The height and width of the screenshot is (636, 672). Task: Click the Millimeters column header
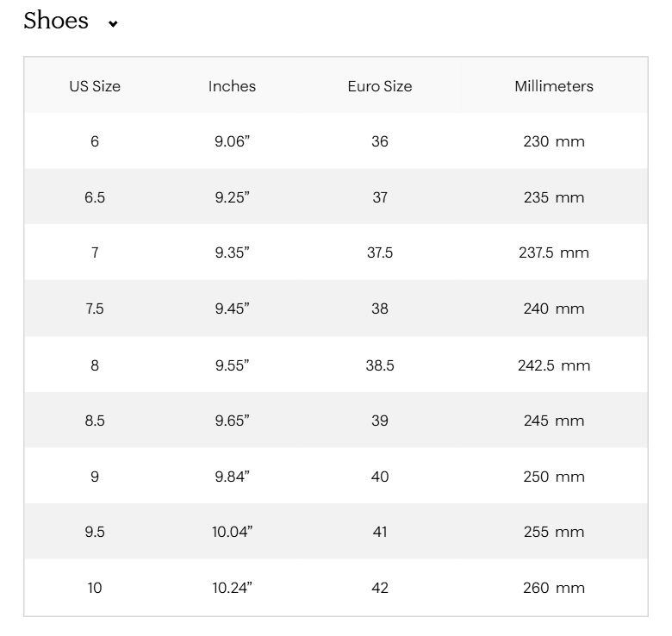[x=554, y=86]
